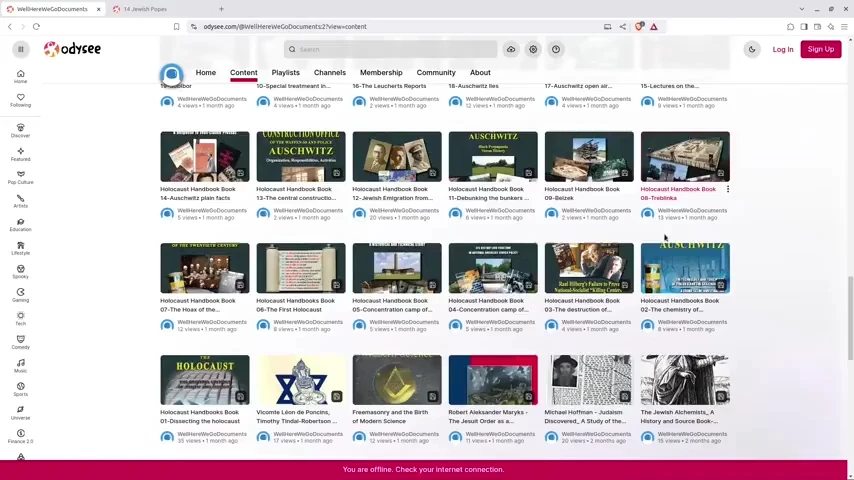Image resolution: width=854 pixels, height=480 pixels.
Task: Open the Construction Office Auschwitz thumbnail
Action: 301,156
